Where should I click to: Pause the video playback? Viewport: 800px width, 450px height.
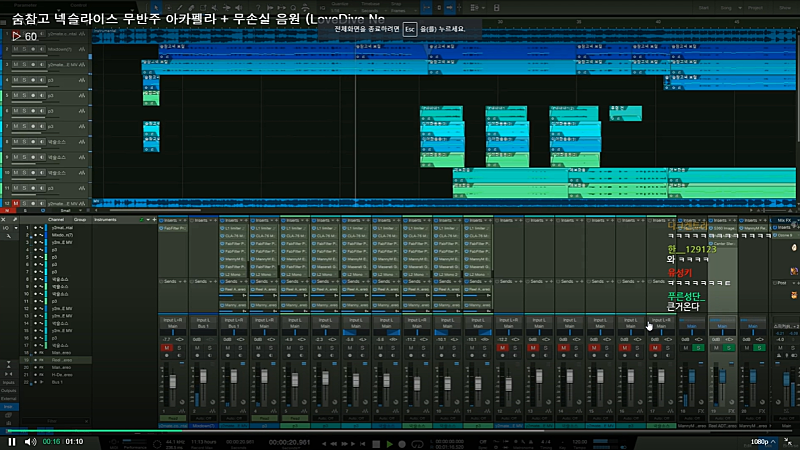click(x=12, y=441)
